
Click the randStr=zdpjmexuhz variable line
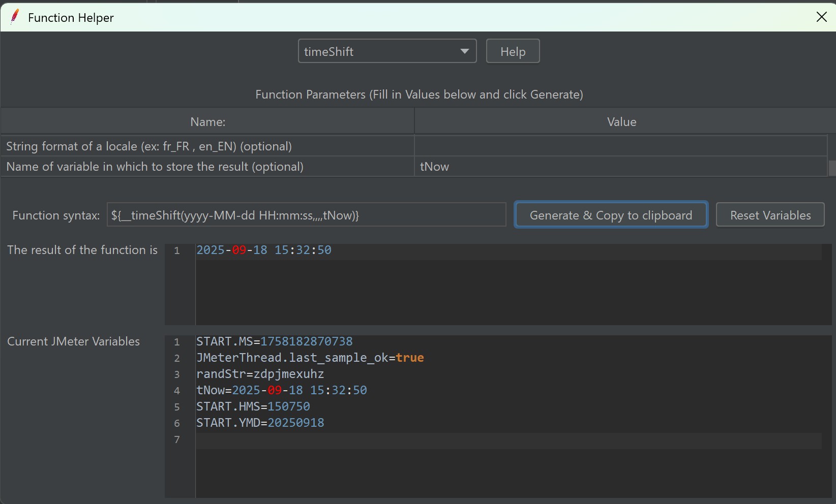[260, 374]
